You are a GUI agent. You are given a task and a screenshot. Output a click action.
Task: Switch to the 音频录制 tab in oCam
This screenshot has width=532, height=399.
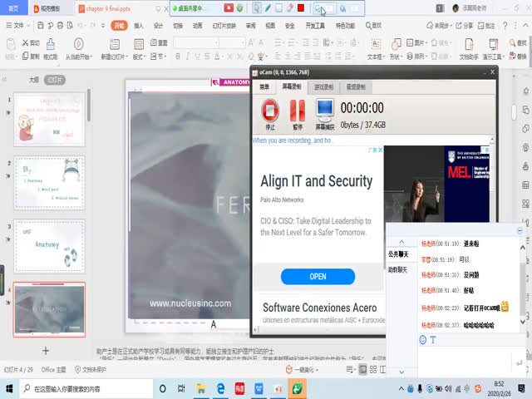[356, 87]
